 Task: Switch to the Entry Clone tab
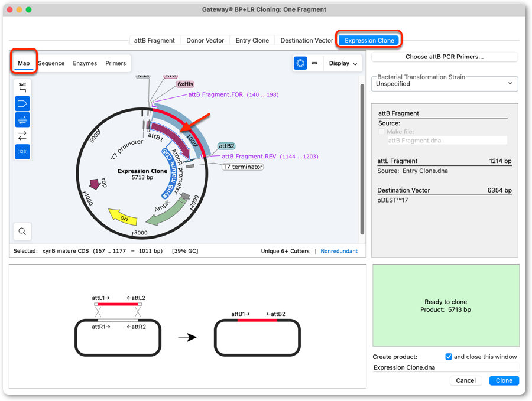tap(252, 40)
